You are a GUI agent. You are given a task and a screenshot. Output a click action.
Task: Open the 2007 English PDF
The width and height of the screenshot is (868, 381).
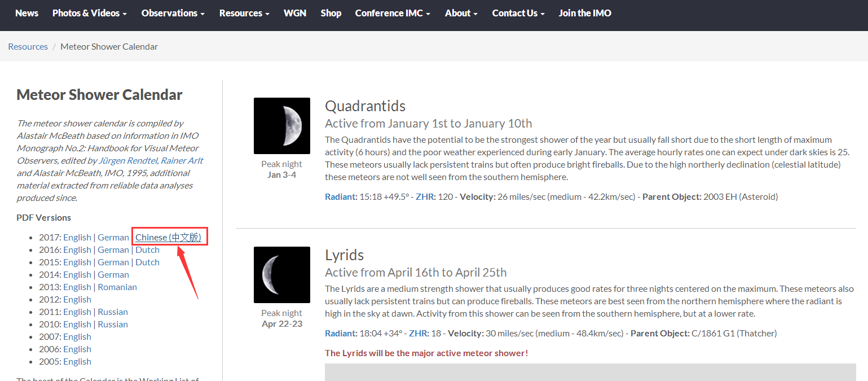tap(77, 336)
